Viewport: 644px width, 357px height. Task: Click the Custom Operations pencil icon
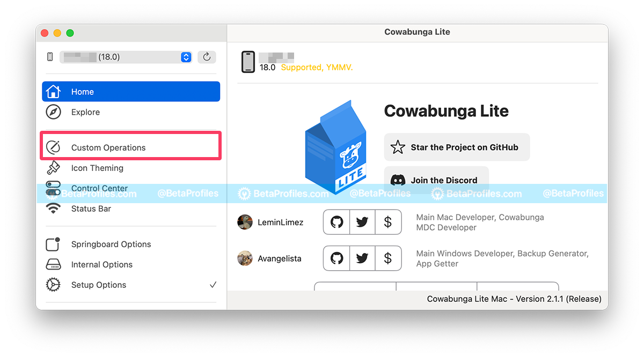(53, 147)
